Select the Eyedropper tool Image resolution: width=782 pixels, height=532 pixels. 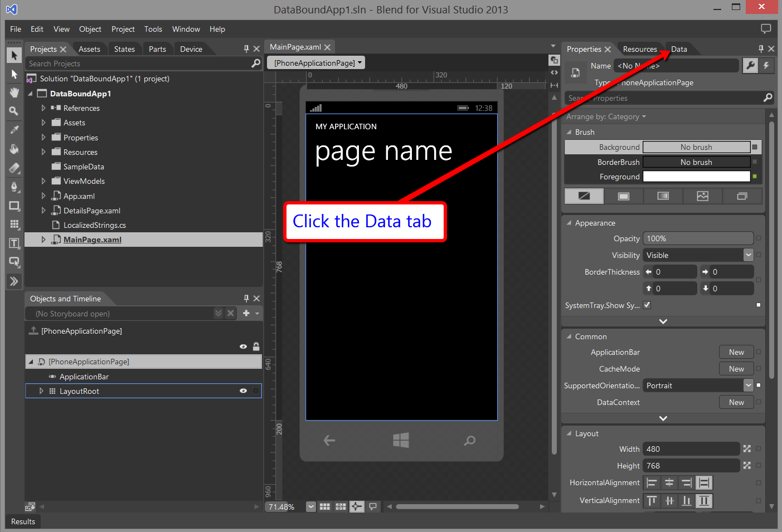click(x=14, y=130)
